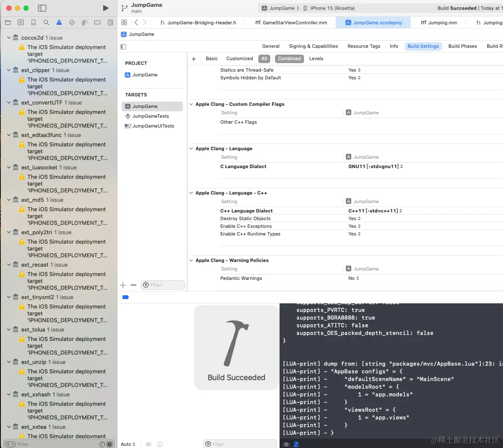Select the JumpGame project in PROJECT list
Viewport: 503px width, 448px height.
click(x=141, y=75)
